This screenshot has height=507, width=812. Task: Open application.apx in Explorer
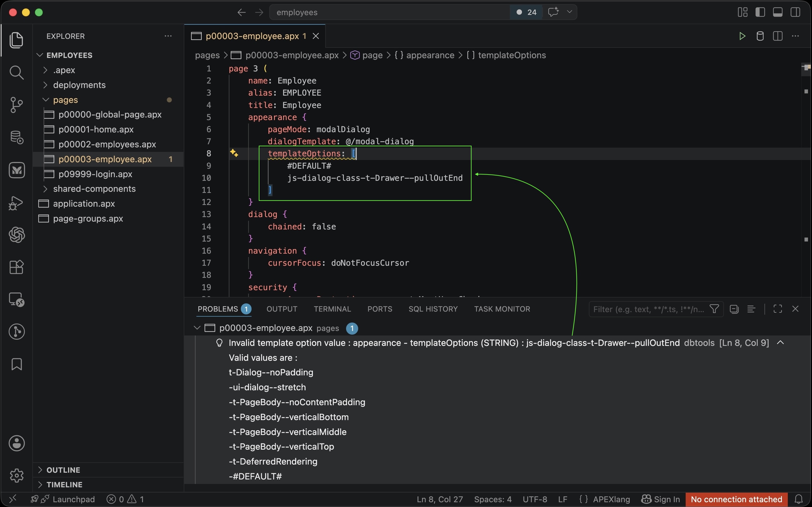coord(84,204)
